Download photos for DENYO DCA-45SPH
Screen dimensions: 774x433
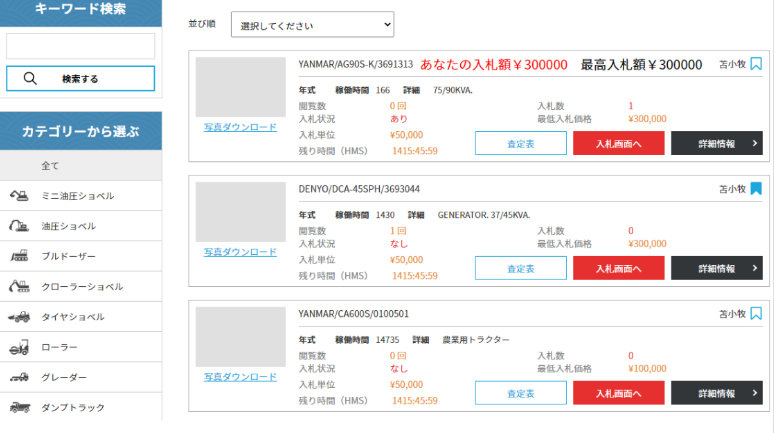[240, 252]
